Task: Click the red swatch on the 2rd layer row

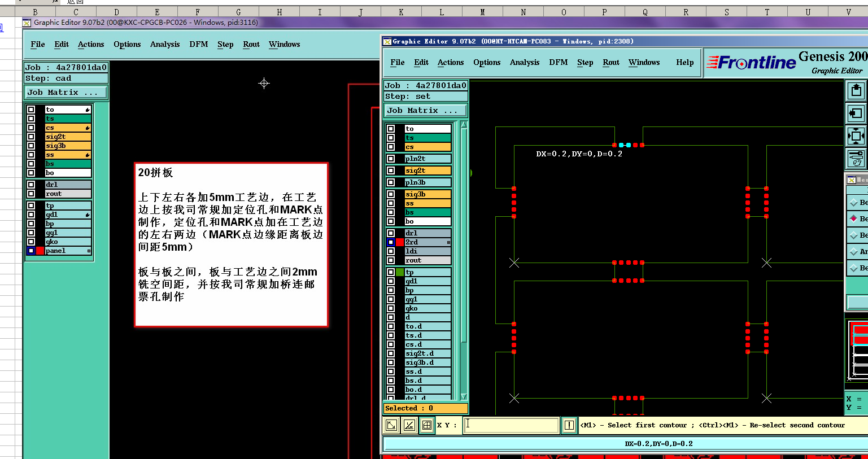Action: coord(400,242)
